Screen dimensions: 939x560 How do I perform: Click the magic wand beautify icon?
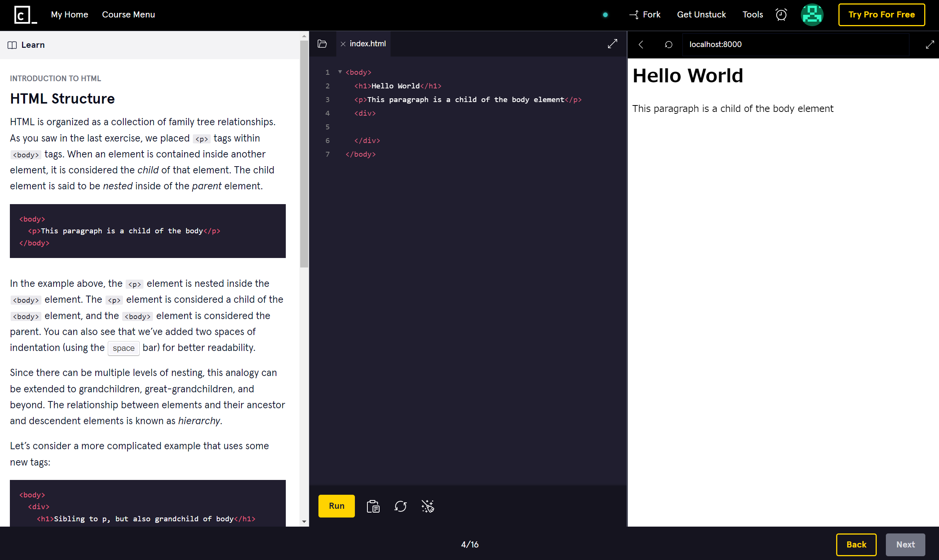pyautogui.click(x=428, y=506)
